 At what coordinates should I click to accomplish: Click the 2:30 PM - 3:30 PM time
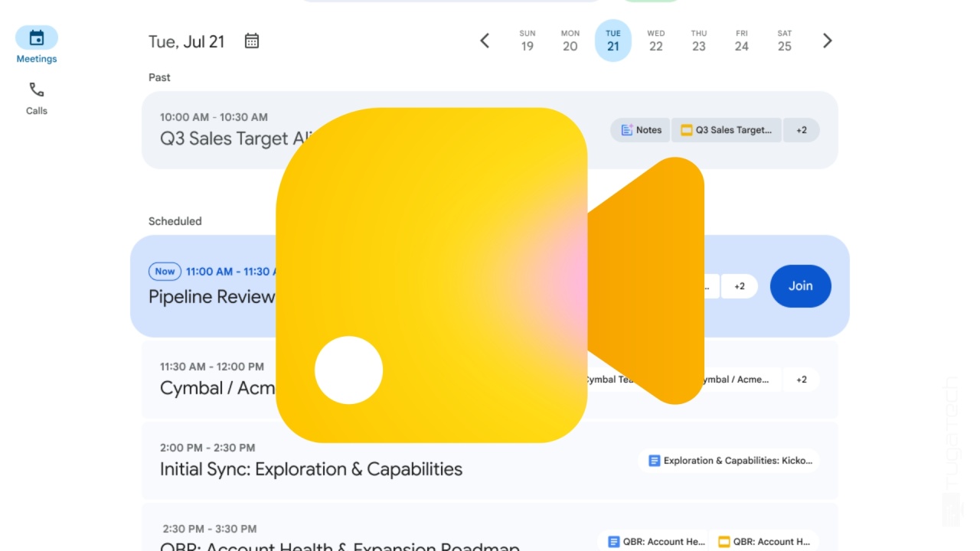pos(209,529)
